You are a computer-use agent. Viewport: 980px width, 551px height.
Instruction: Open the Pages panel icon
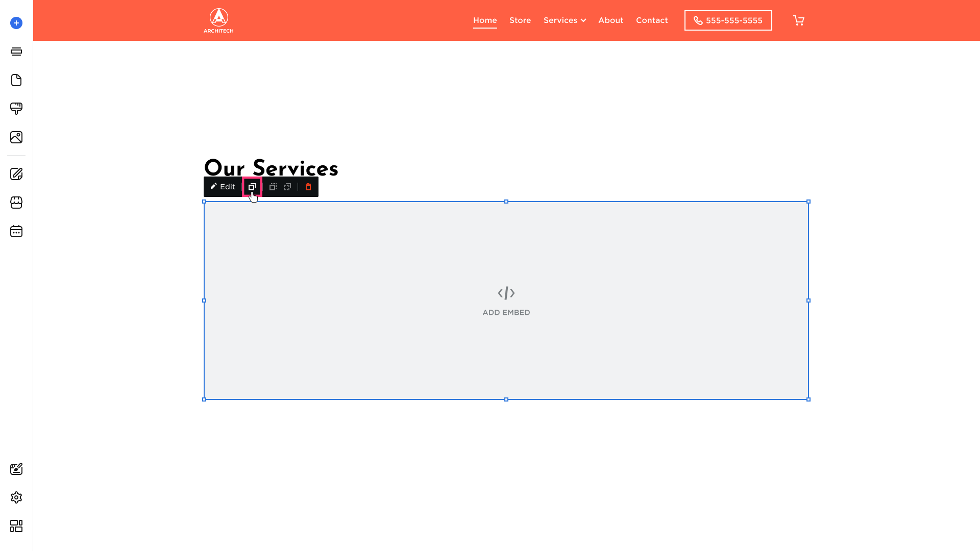16,80
